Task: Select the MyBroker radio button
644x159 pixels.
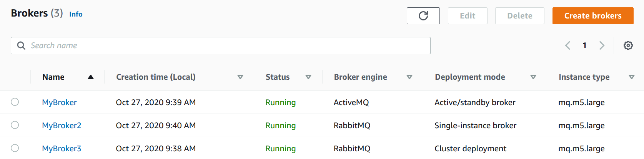Action: (x=15, y=102)
